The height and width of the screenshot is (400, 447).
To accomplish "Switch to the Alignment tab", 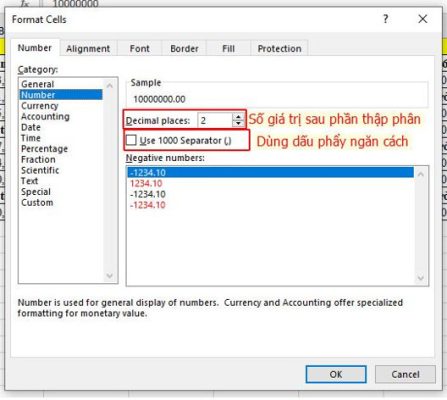I will (x=88, y=49).
